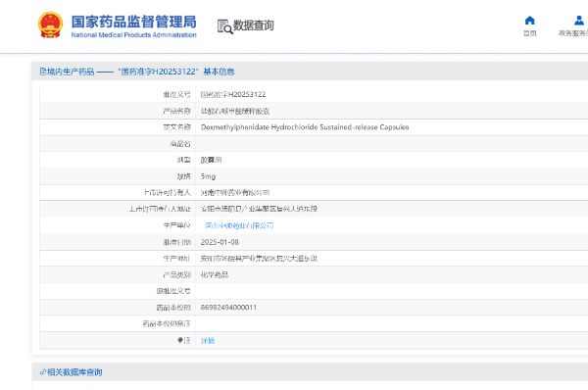Click the 化学药品 product category value
The height and width of the screenshot is (390, 588).
point(214,275)
